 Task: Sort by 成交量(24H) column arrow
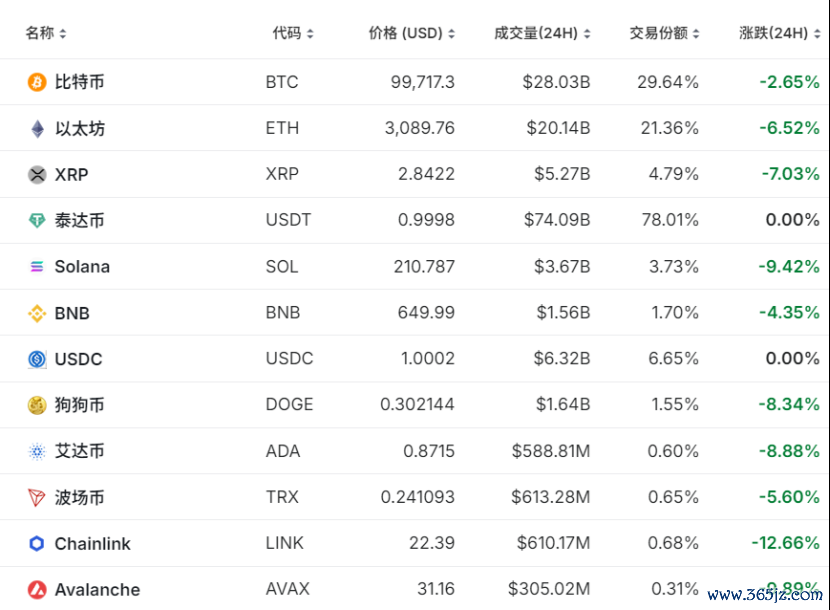point(587,34)
